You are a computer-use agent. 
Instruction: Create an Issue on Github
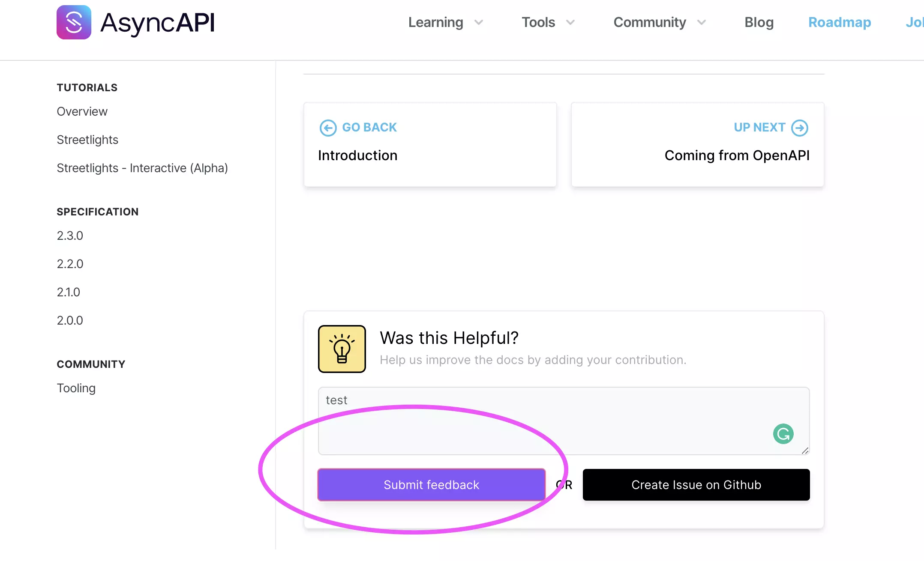(x=696, y=484)
